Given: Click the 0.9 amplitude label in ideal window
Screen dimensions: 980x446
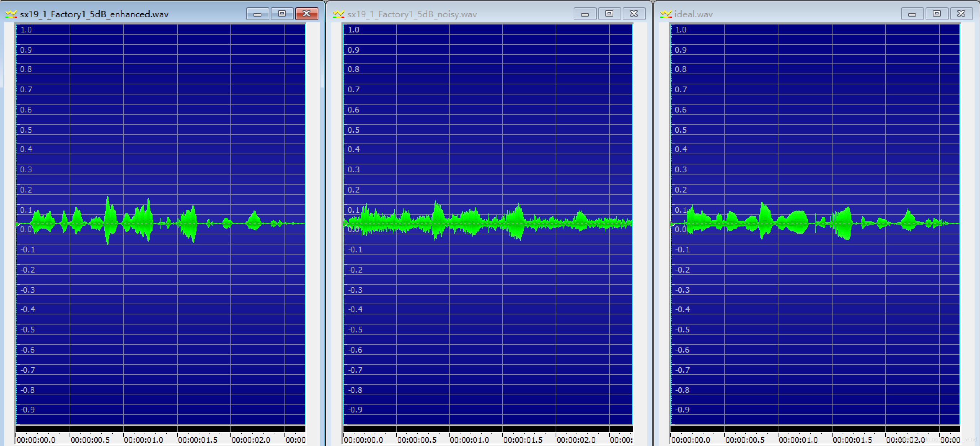Looking at the screenshot, I should (681, 50).
